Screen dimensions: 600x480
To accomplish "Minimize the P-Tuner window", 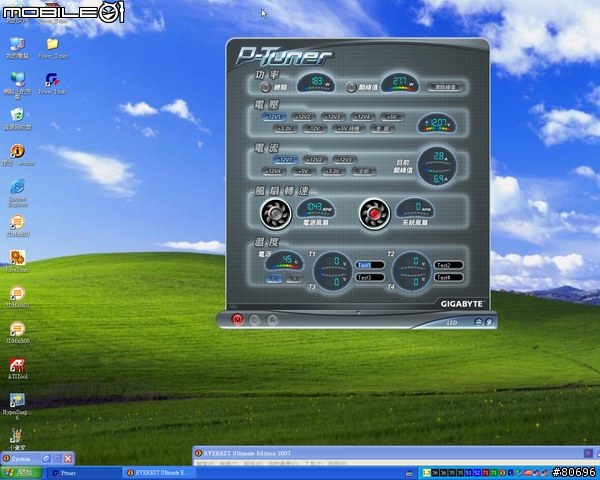I will pos(478,322).
